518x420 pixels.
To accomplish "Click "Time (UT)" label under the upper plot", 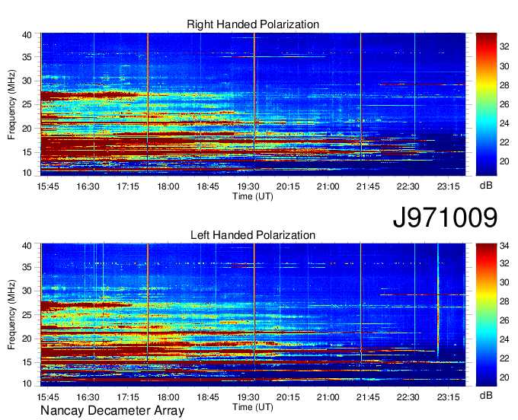I will [x=253, y=196].
